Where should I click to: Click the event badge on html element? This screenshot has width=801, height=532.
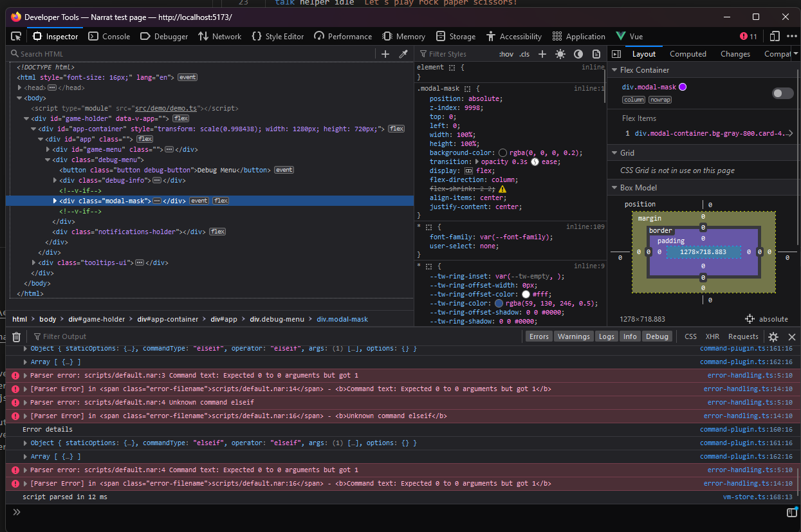(188, 77)
